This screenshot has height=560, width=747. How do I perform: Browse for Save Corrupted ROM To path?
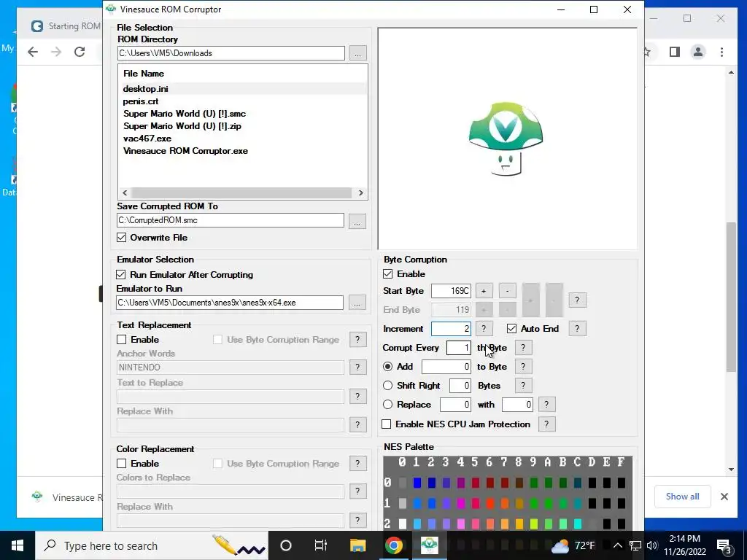[357, 221]
